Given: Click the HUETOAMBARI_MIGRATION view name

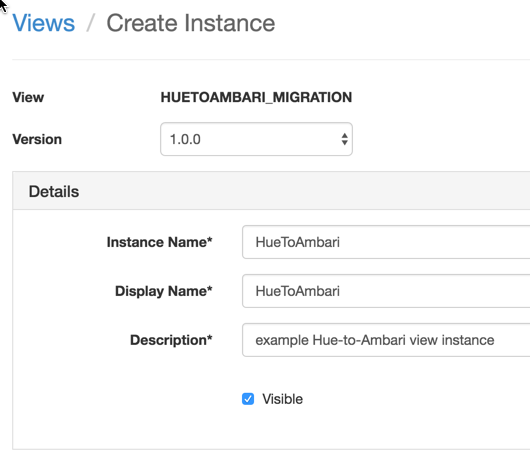Looking at the screenshot, I should point(256,97).
